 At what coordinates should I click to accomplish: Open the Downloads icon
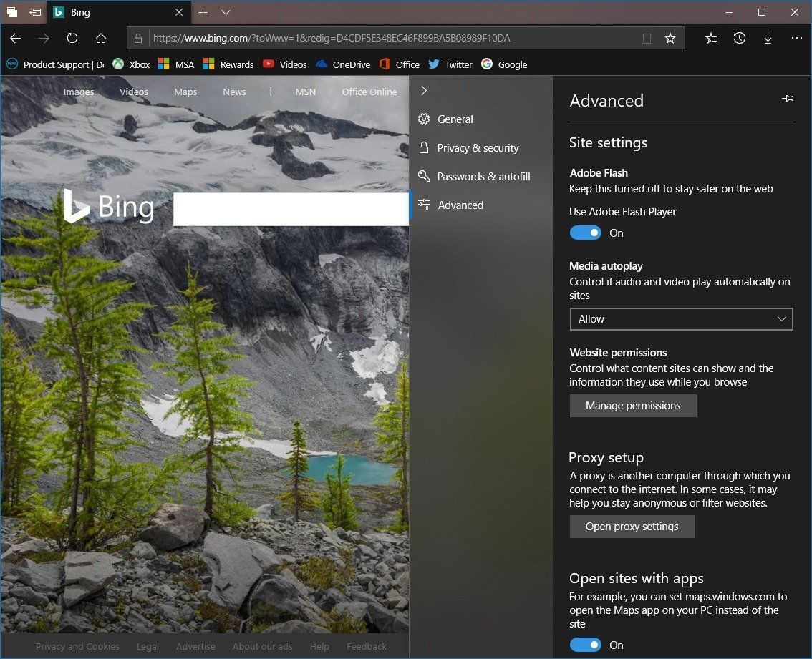tap(768, 38)
